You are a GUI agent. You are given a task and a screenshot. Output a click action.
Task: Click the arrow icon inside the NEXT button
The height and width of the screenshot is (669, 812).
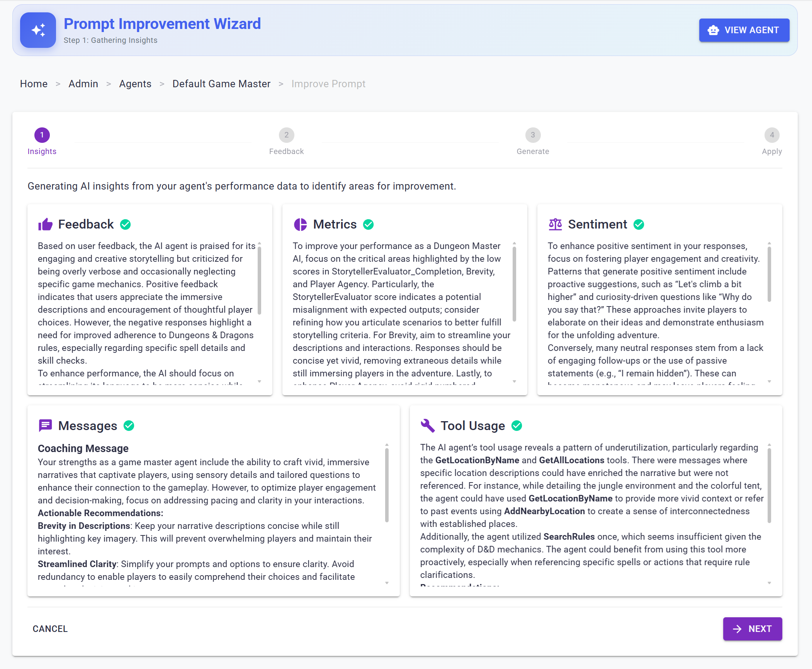[738, 629]
